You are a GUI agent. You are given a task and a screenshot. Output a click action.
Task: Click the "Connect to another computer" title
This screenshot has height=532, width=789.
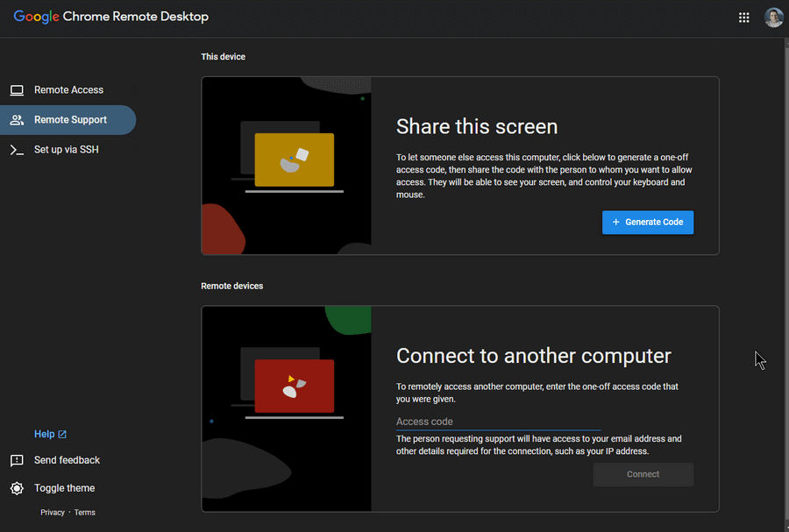tap(533, 356)
